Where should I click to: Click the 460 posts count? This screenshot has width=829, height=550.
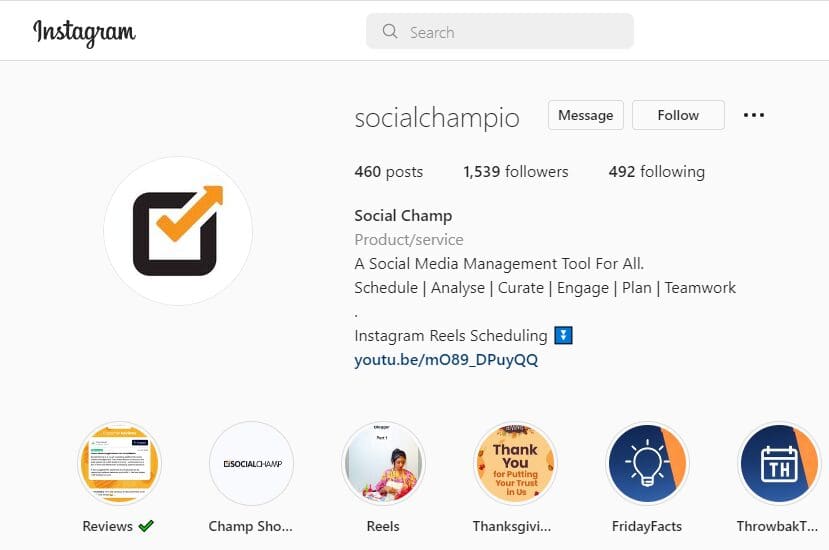point(388,172)
